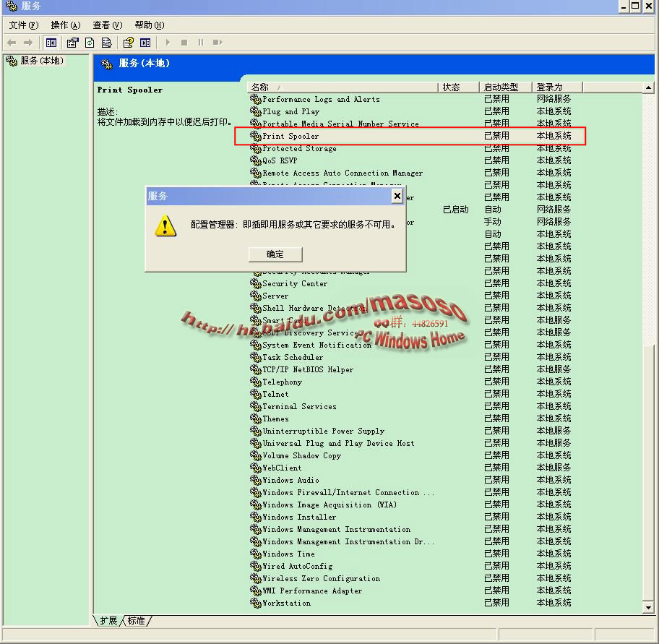The width and height of the screenshot is (659, 644).
Task: Select the Windows Time service
Action: coord(288,554)
